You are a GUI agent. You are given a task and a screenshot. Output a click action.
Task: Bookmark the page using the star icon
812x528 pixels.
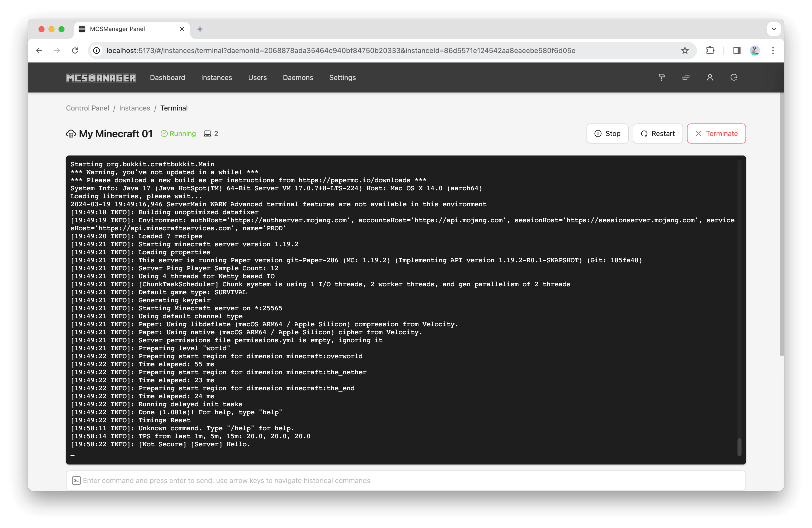pos(685,50)
